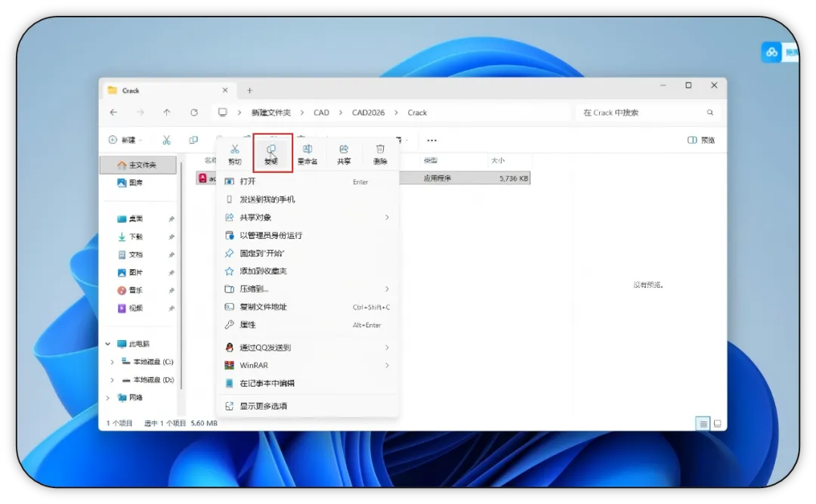Click breadcrumb chevron after 新建文件夹
816x504 pixels.
[x=302, y=113]
